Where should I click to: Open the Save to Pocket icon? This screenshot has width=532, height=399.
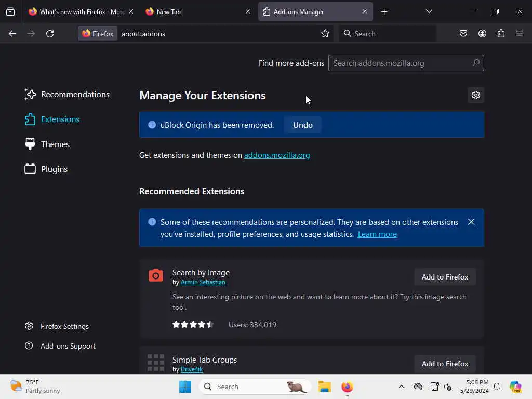[x=463, y=33]
